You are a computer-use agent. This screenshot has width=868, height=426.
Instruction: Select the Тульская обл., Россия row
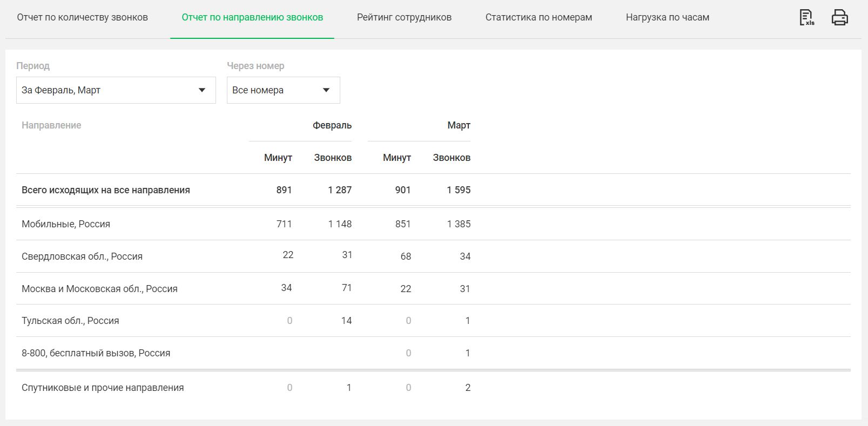70,321
